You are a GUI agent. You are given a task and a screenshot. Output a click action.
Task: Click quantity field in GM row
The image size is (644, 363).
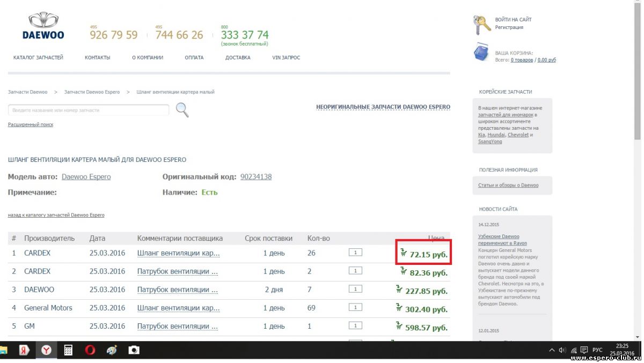tap(355, 325)
